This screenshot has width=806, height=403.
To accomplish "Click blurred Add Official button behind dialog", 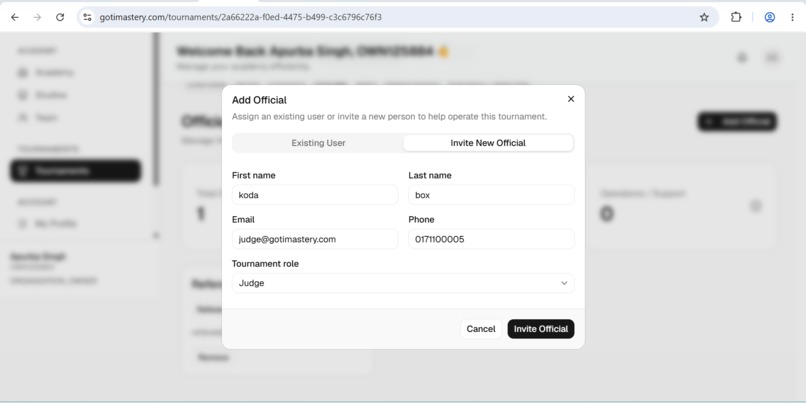I will tap(737, 121).
